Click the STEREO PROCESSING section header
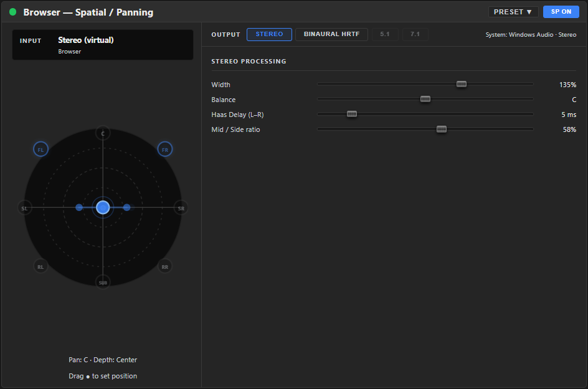Viewport: 588px width, 389px height. click(249, 62)
